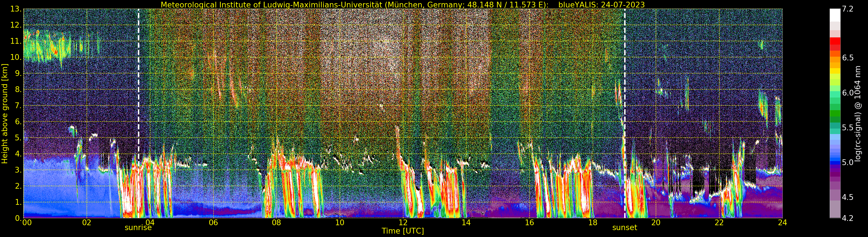
Task: Click the height axis tick '7.'
Action: pos(18,106)
